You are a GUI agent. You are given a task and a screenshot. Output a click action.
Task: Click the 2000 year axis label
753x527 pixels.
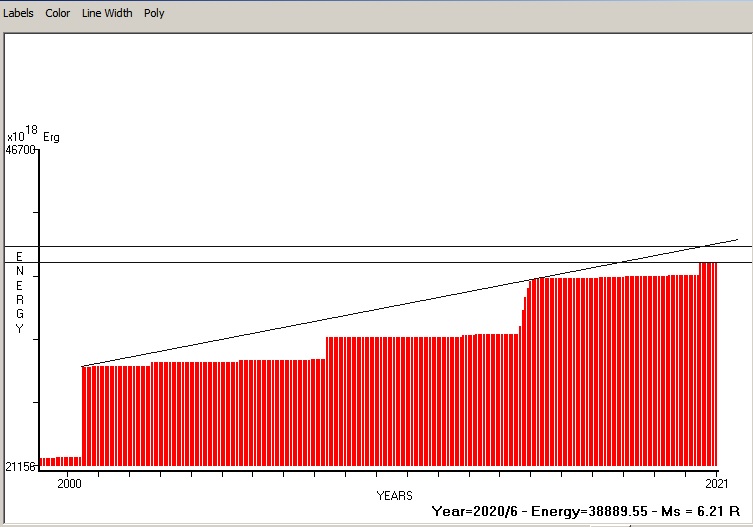point(69,484)
